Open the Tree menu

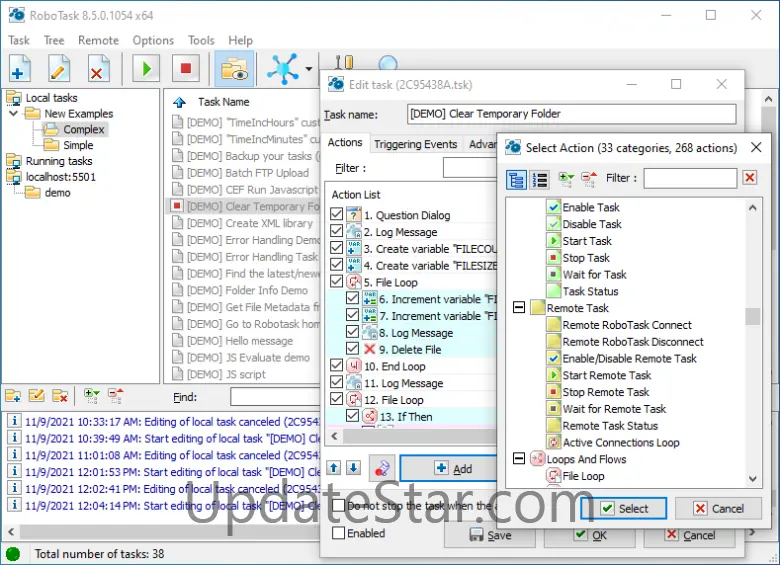pyautogui.click(x=54, y=40)
